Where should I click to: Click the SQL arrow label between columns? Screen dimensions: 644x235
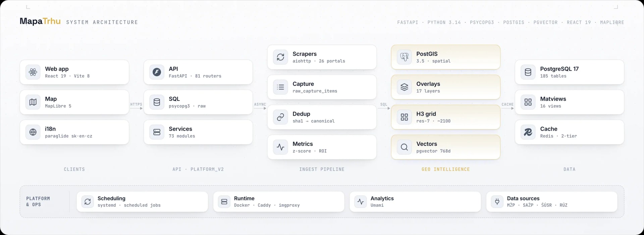(384, 104)
